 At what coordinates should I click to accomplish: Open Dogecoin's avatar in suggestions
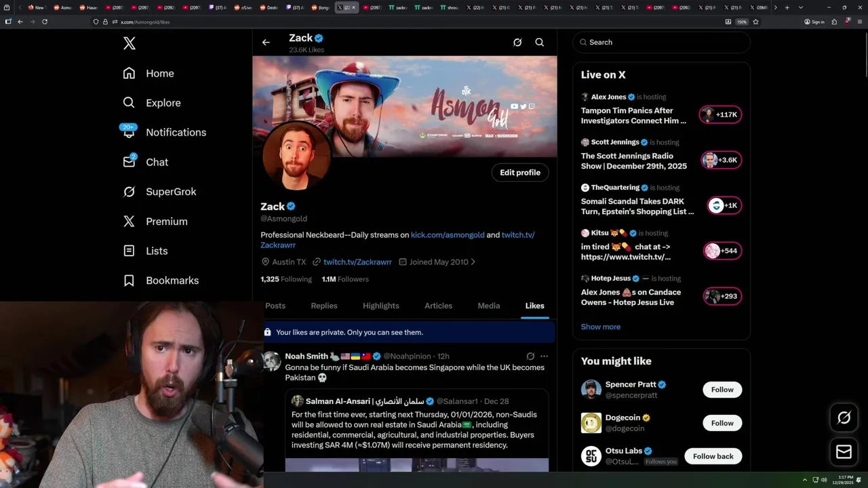(x=591, y=423)
